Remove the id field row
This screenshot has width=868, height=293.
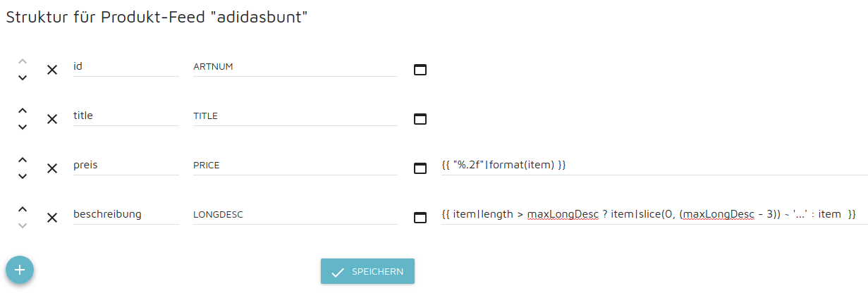(52, 70)
